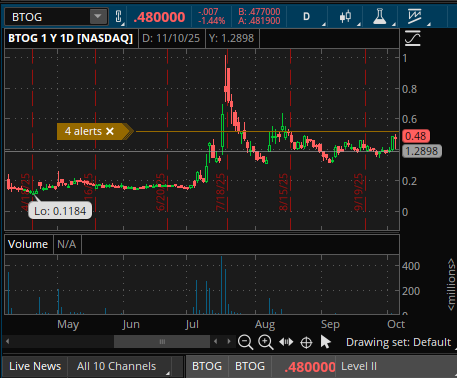Viewport: 457px width, 378px height.
Task: Open the Level II tab
Action: click(359, 366)
